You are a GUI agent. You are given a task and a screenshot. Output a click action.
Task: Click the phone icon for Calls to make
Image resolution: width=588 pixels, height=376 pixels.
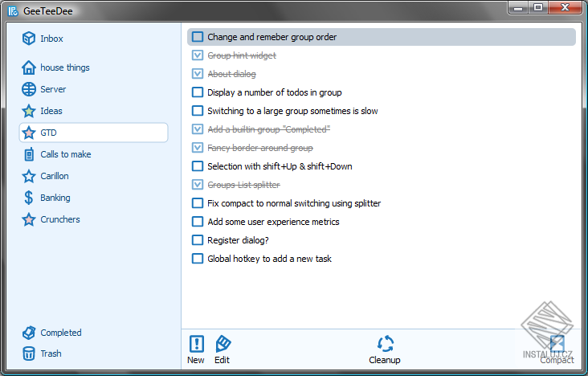(x=29, y=154)
